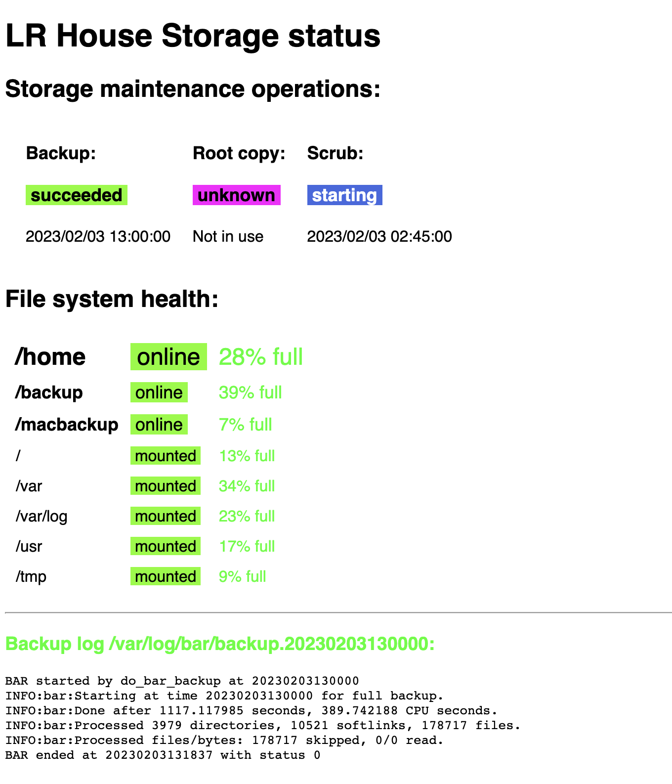Viewport: 672px width, 784px height.
Task: Click the 'online' badge for /macbackup
Action: [159, 425]
